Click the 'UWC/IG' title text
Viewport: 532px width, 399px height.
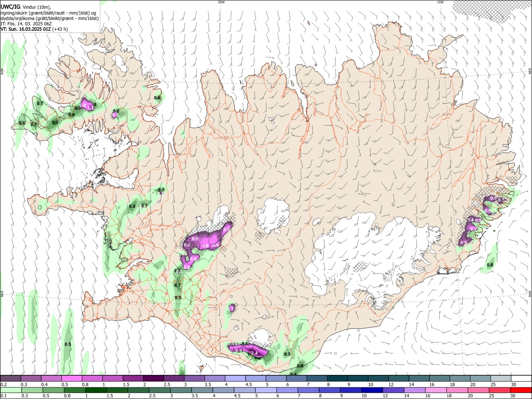point(10,7)
